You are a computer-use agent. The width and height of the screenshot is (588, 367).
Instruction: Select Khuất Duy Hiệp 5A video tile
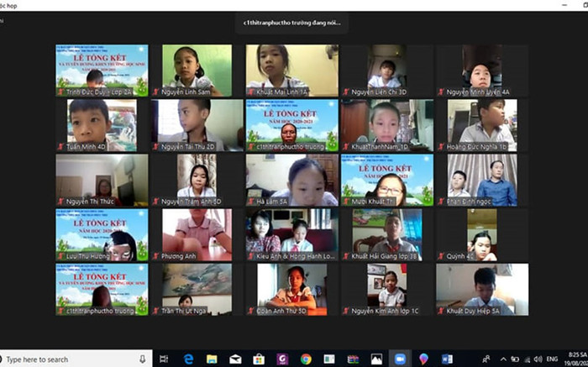tap(482, 290)
